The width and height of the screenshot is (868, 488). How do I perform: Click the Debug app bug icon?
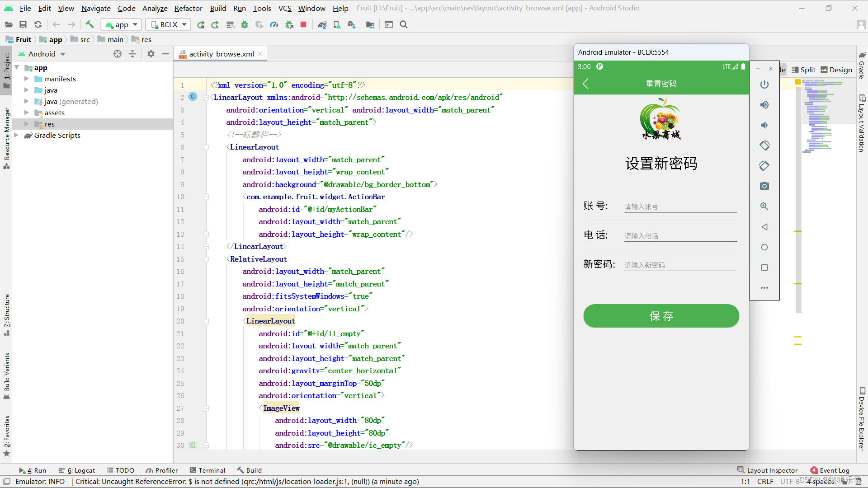pyautogui.click(x=245, y=24)
